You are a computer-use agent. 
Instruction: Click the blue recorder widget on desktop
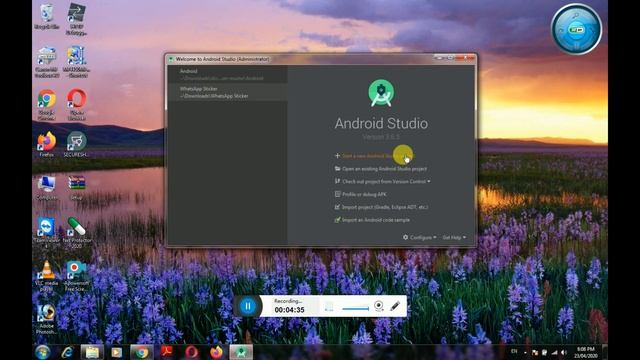(576, 29)
